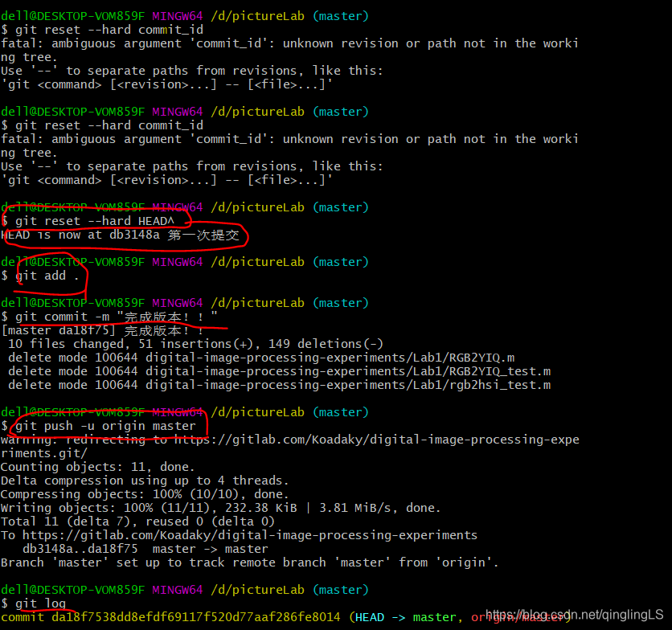Click the '[master da18f75]' commit result line
672x630 pixels.
coord(102,330)
